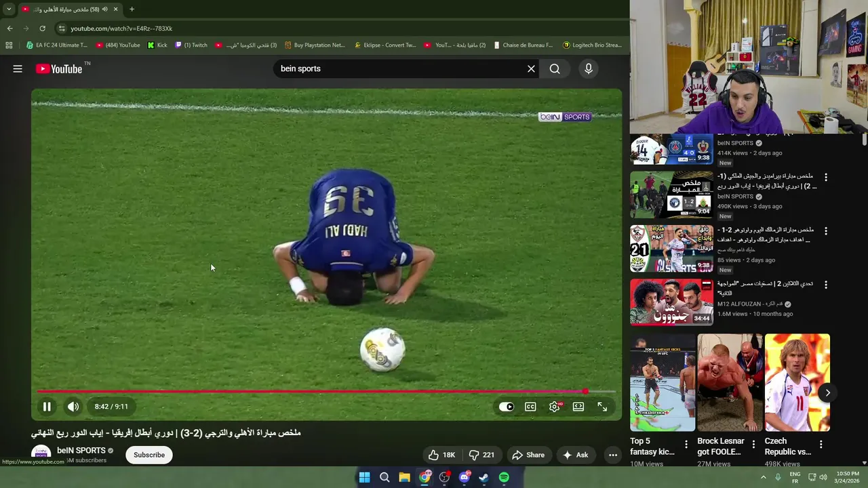Image resolution: width=868 pixels, height=488 pixels.
Task: Mute the YouTube tab audio icon
Action: (x=104, y=9)
